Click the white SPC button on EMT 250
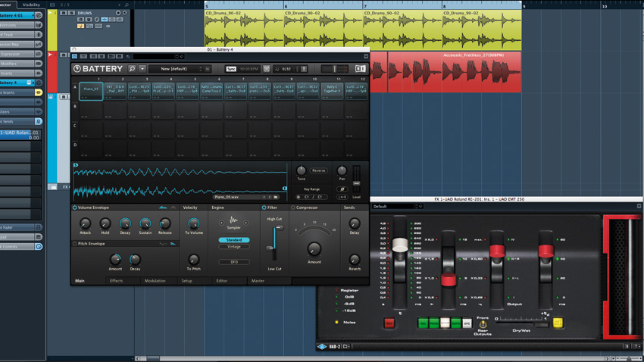 (467, 323)
